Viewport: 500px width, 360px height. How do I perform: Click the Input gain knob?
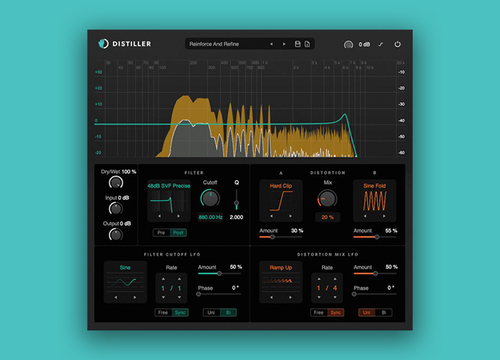click(116, 208)
